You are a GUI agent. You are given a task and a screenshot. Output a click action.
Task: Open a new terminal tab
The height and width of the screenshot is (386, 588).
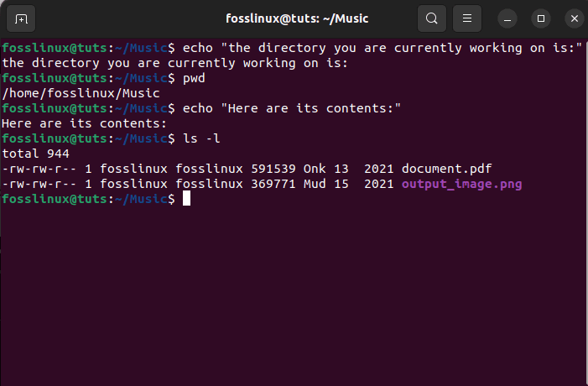pyautogui.click(x=21, y=18)
